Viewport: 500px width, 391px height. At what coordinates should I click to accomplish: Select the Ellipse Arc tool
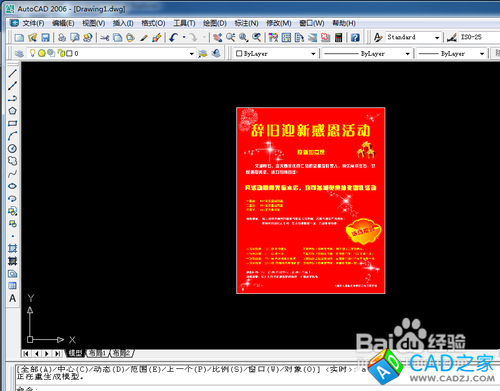tap(12, 199)
